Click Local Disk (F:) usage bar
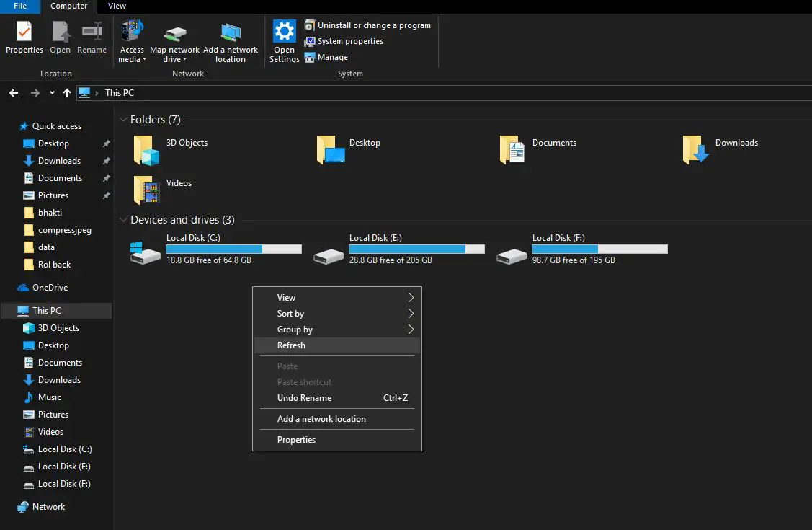The width and height of the screenshot is (812, 530). 599,249
